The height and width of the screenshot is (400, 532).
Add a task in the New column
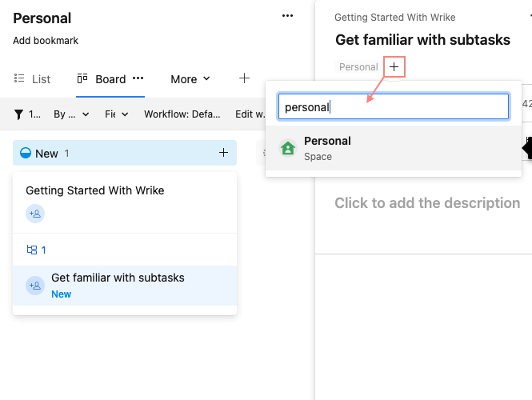point(223,153)
